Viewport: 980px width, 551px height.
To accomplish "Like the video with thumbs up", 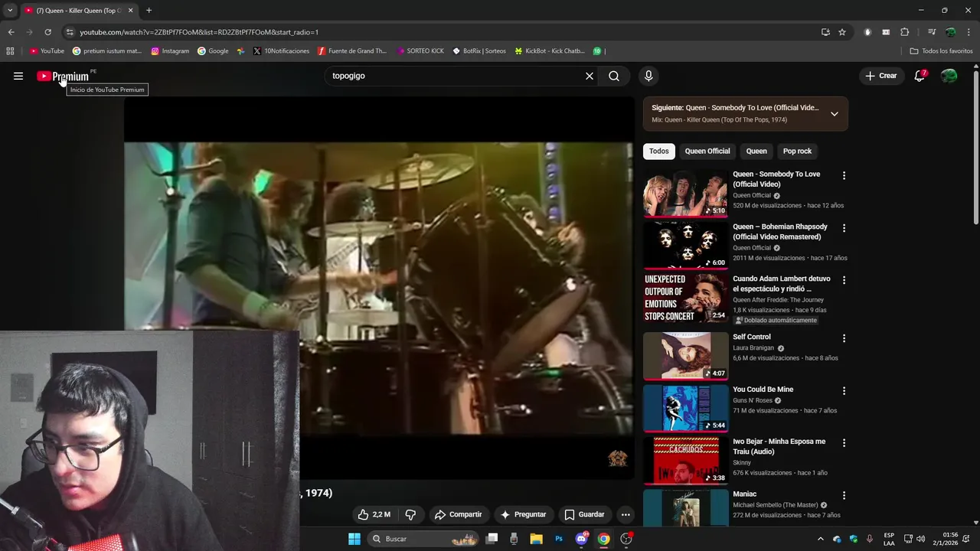I will [374, 514].
